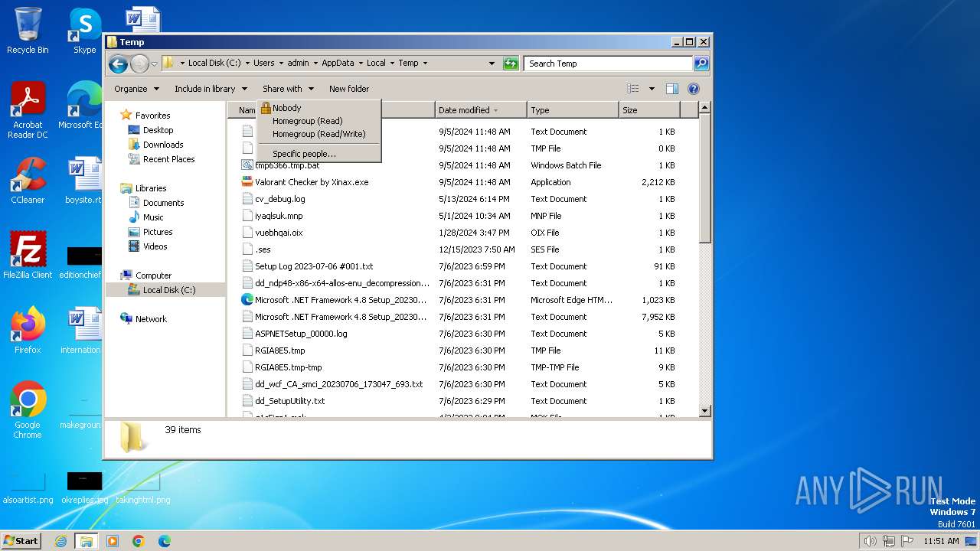Open CCleaner desktop icon
Screen dimensions: 980x551
coord(28,181)
